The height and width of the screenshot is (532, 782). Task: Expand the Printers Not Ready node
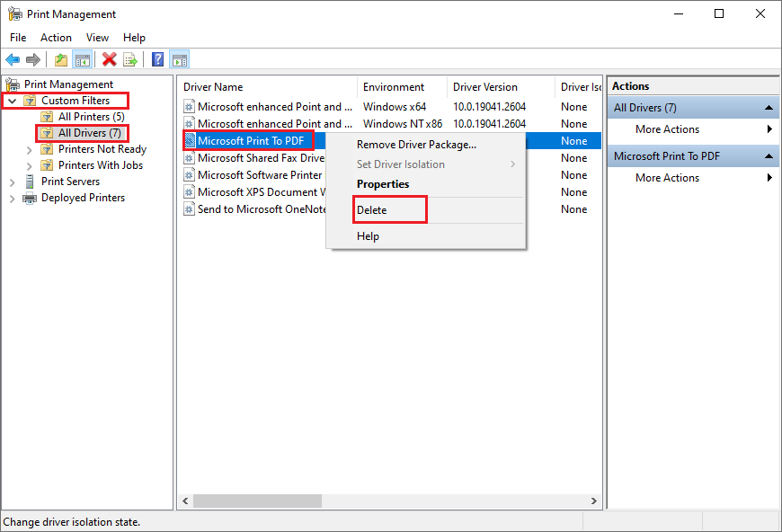[x=30, y=149]
